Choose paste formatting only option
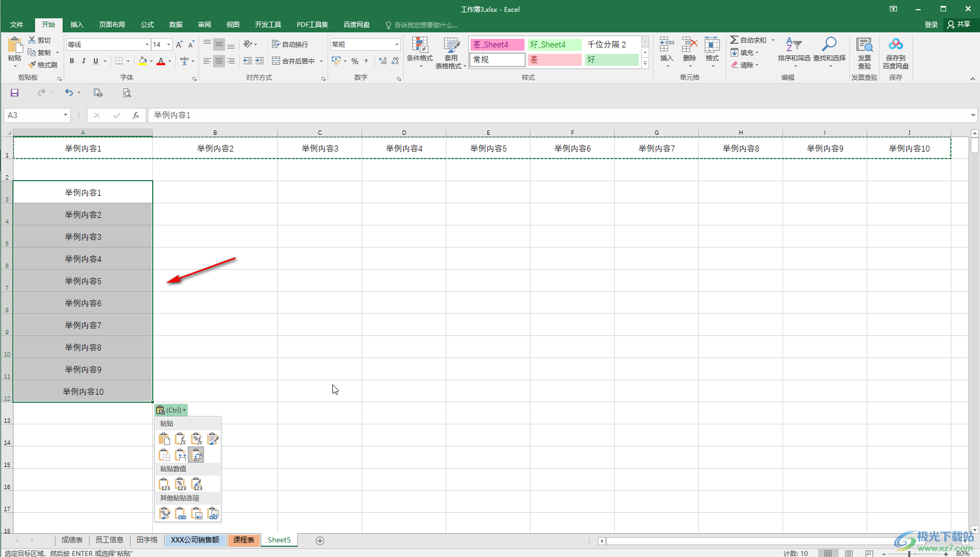Image resolution: width=980 pixels, height=557 pixels. click(165, 513)
